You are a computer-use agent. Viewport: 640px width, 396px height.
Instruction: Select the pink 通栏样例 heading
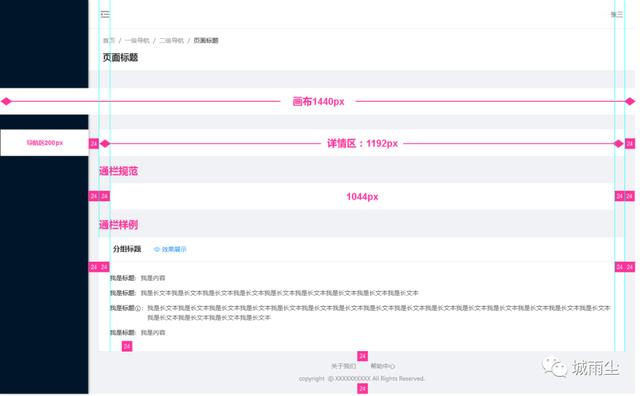[x=118, y=225]
